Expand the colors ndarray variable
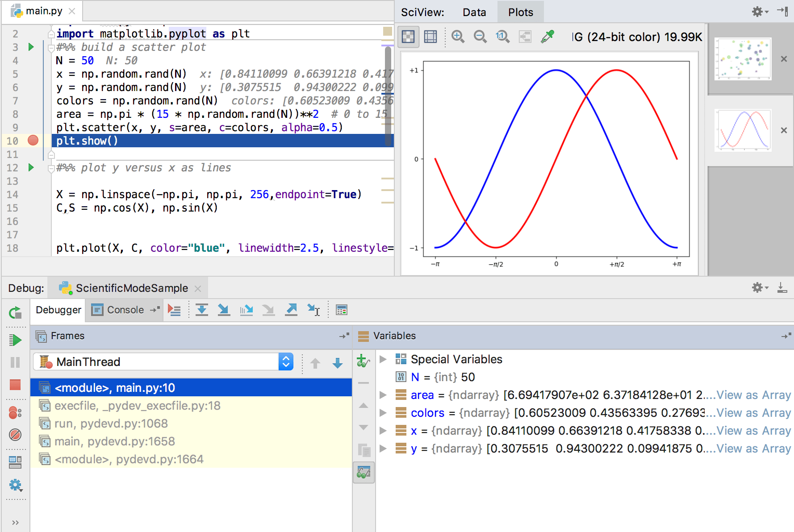794x532 pixels. (x=383, y=413)
